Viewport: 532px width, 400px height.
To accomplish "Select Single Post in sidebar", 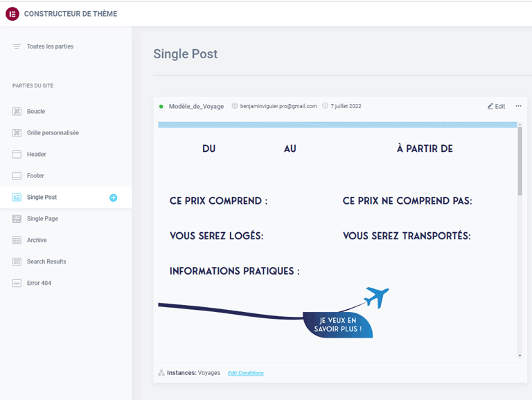I will (x=42, y=198).
